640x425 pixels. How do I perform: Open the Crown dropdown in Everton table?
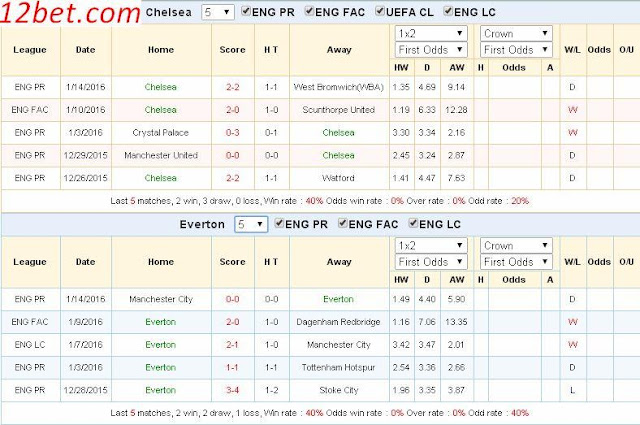[516, 245]
